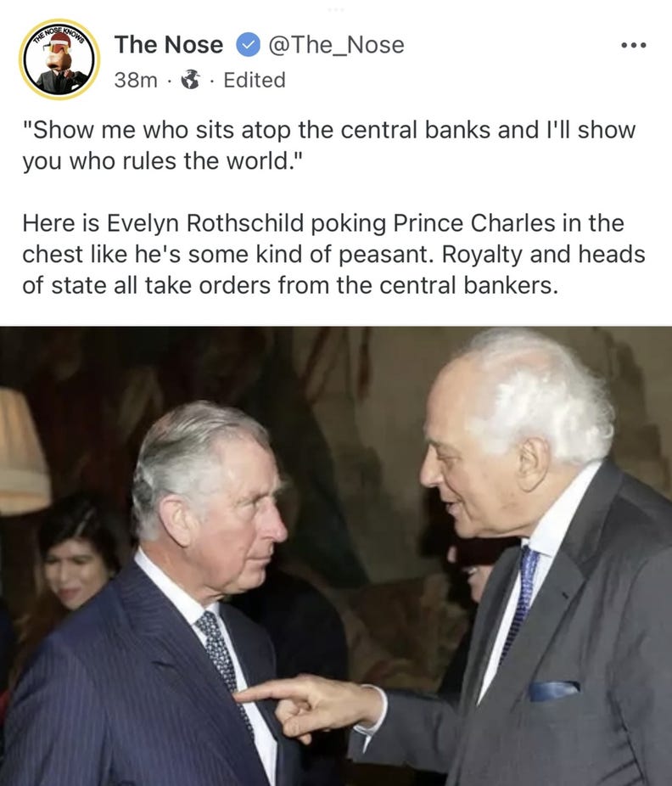The image size is (672, 786).
Task: Click the @The_Nose handle
Action: 336,45
